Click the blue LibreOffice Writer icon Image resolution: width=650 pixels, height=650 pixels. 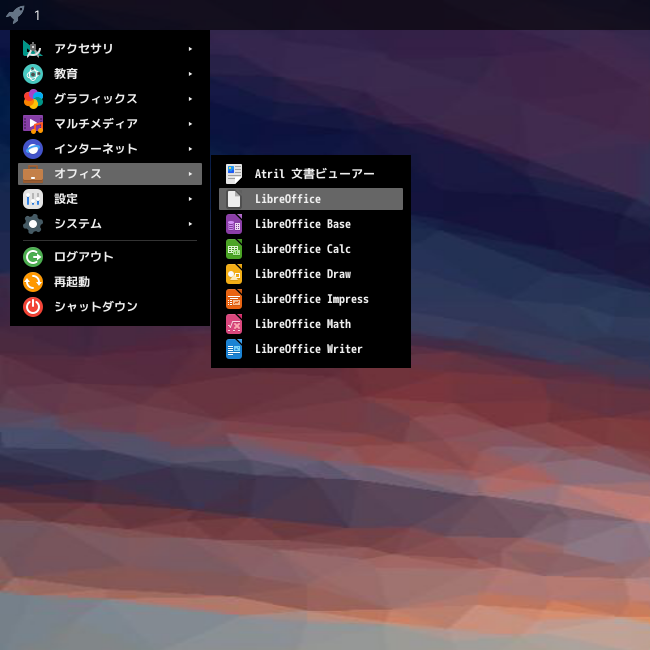234,349
